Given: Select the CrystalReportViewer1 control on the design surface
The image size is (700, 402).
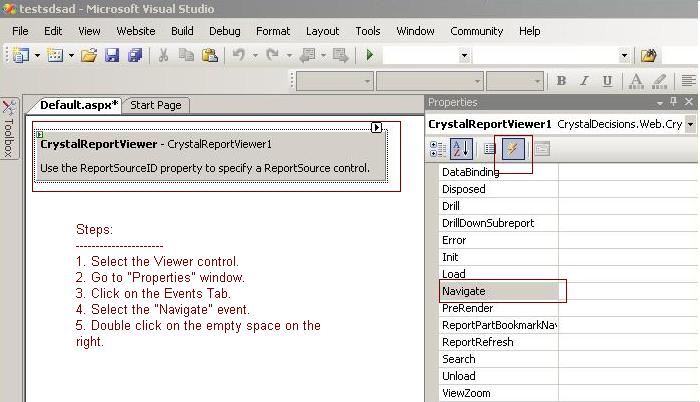Looking at the screenshot, I should tap(211, 156).
